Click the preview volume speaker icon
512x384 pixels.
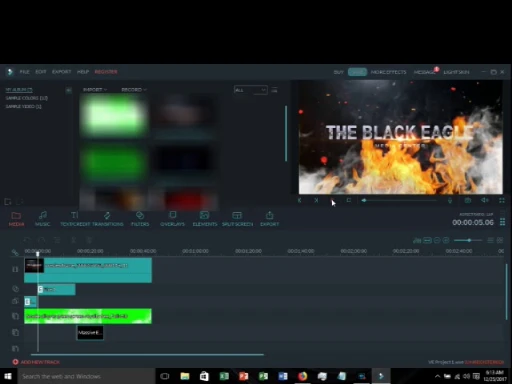(x=485, y=200)
